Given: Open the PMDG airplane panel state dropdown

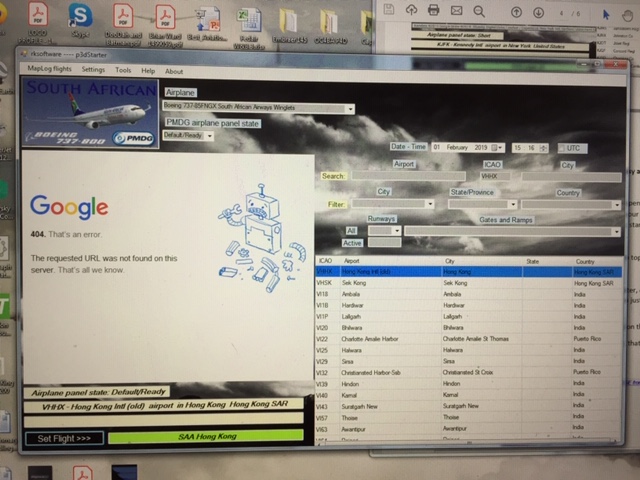Looking at the screenshot, I should pos(209,136).
